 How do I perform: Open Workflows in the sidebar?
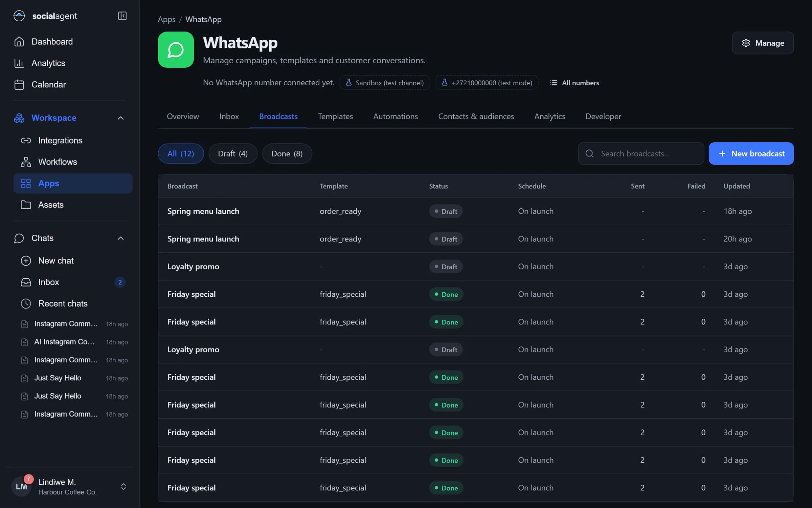click(x=73, y=162)
